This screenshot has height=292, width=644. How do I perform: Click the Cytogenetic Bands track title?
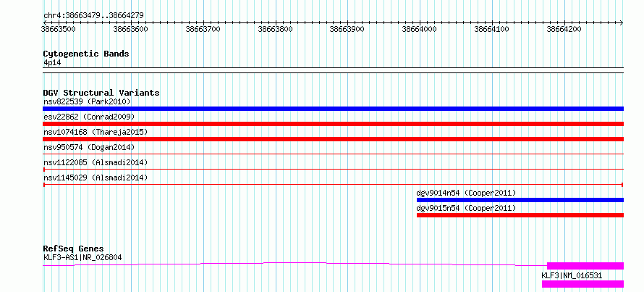point(86,54)
